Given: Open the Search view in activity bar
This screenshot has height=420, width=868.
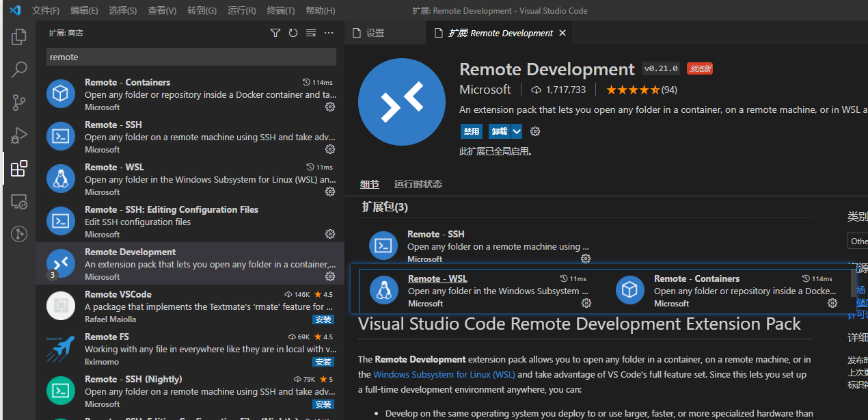Looking at the screenshot, I should 19,69.
